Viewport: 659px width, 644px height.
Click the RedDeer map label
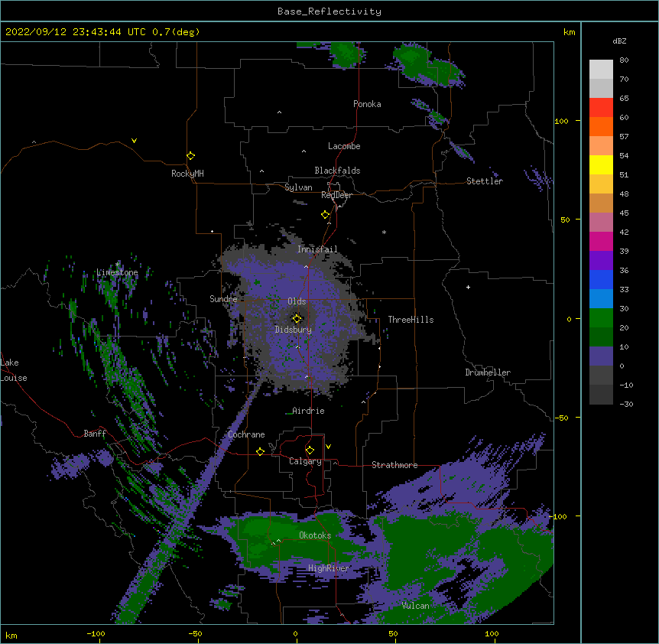336,195
